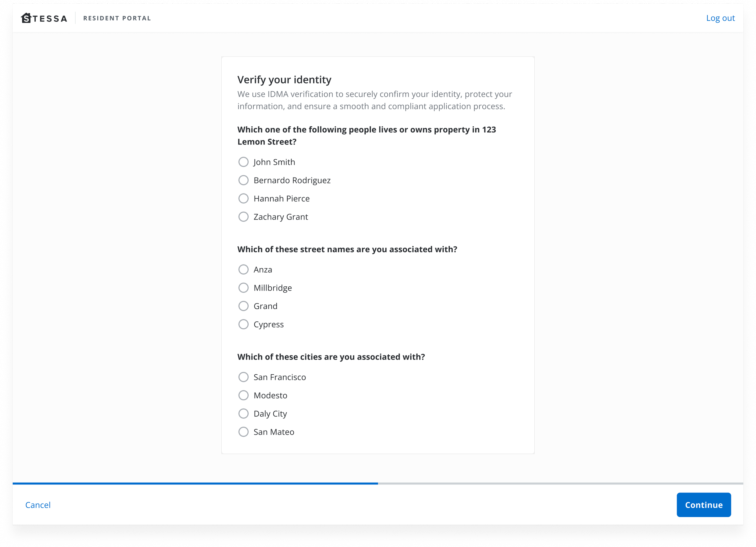Log out of the resident portal
756x547 pixels.
pyautogui.click(x=720, y=18)
